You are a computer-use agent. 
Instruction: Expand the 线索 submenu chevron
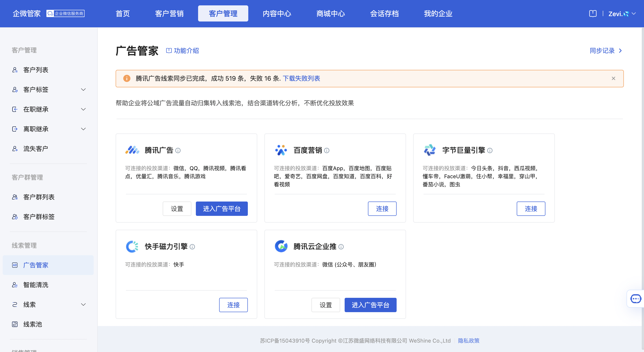tap(83, 305)
